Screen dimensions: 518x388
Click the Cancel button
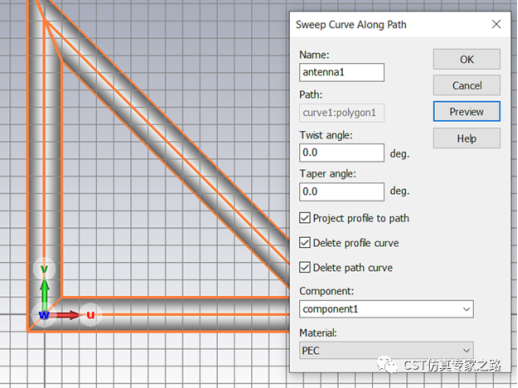tap(467, 86)
